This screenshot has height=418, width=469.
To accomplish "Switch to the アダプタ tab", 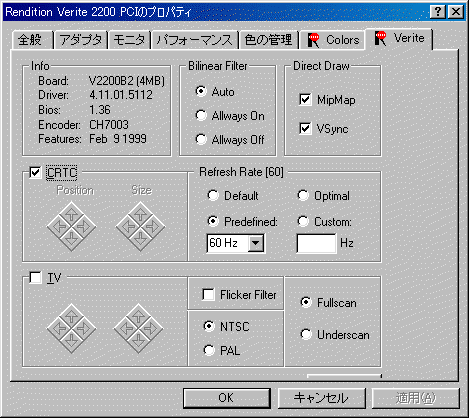I will [x=81, y=40].
